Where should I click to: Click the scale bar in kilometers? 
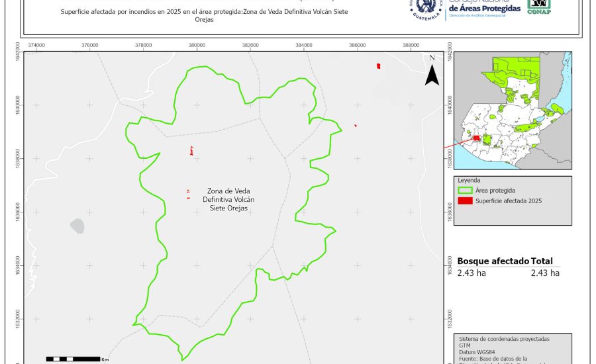pos(73,359)
